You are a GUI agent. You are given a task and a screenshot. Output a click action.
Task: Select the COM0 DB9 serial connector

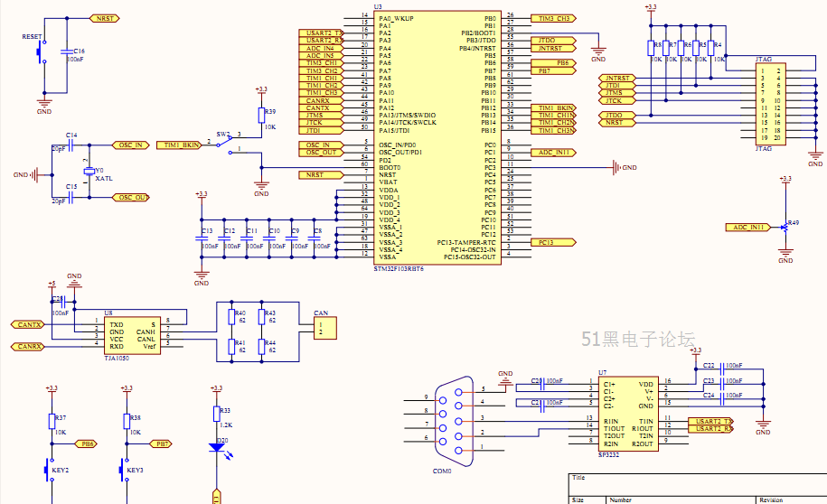454,421
